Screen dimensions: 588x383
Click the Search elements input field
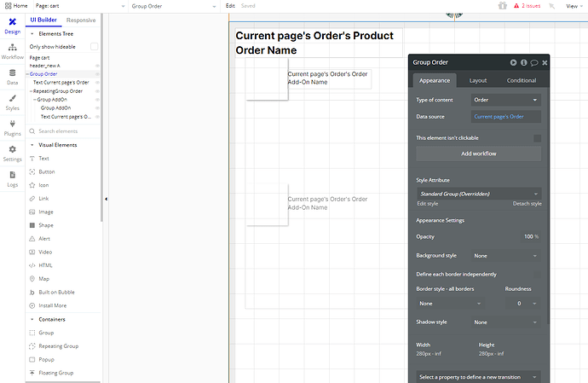(63, 131)
